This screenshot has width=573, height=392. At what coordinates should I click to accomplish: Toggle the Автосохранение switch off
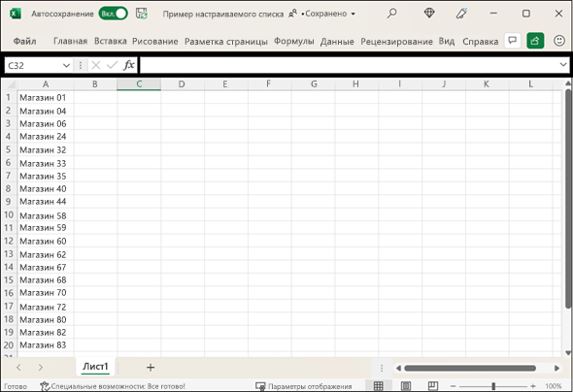114,14
